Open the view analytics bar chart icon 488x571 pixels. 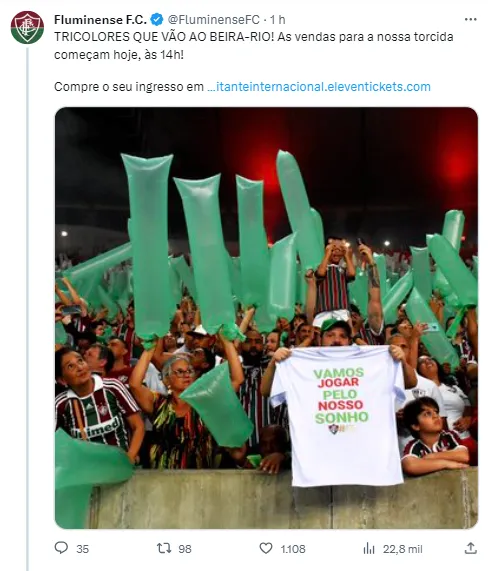pos(369,548)
